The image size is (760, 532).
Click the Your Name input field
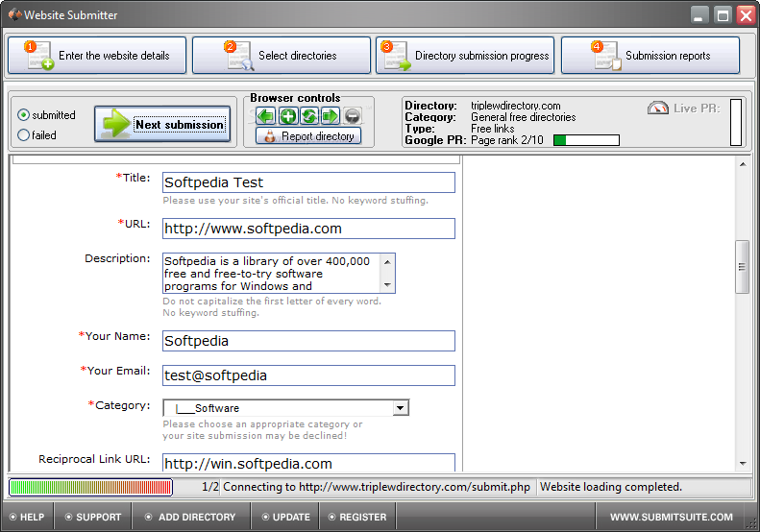(x=308, y=341)
